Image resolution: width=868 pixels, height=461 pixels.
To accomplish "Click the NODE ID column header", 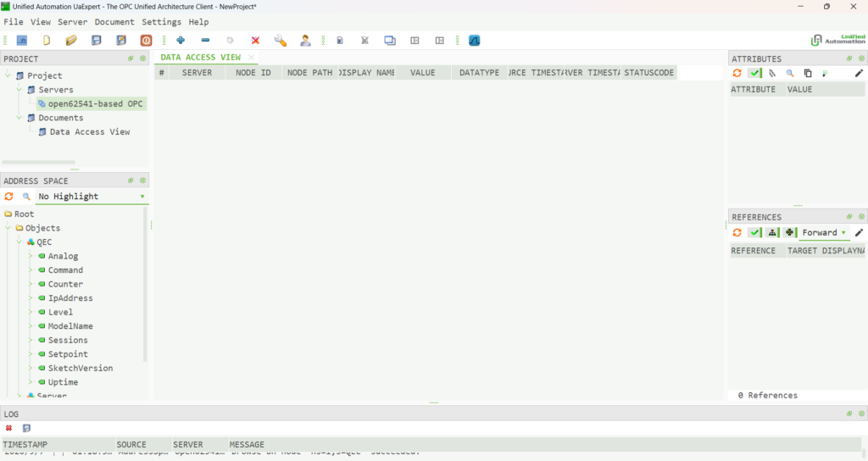I will [x=253, y=73].
